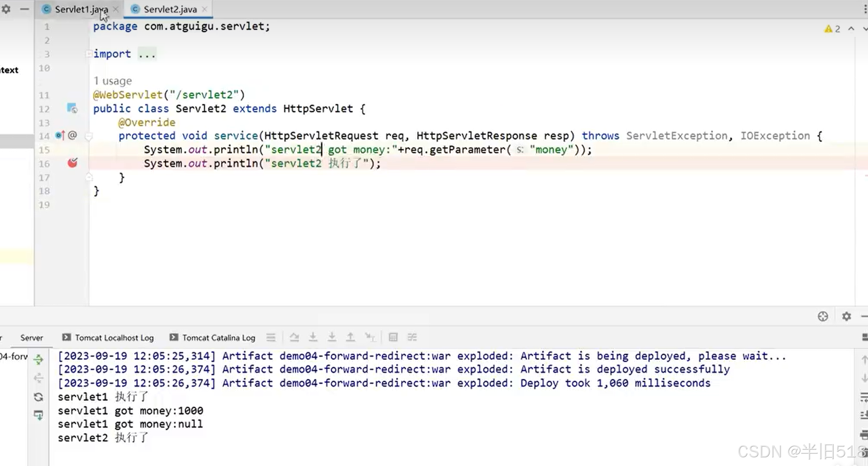Screen dimensions: 868x466
Task: Open editor panel settings gear at top-left
Action: pyautogui.click(x=6, y=9)
